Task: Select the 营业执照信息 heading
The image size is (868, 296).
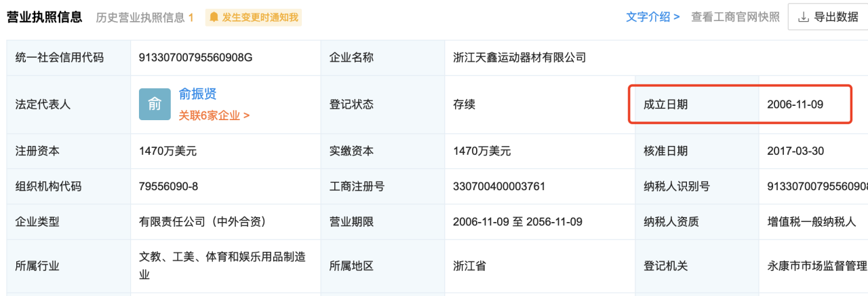Action: (x=45, y=17)
